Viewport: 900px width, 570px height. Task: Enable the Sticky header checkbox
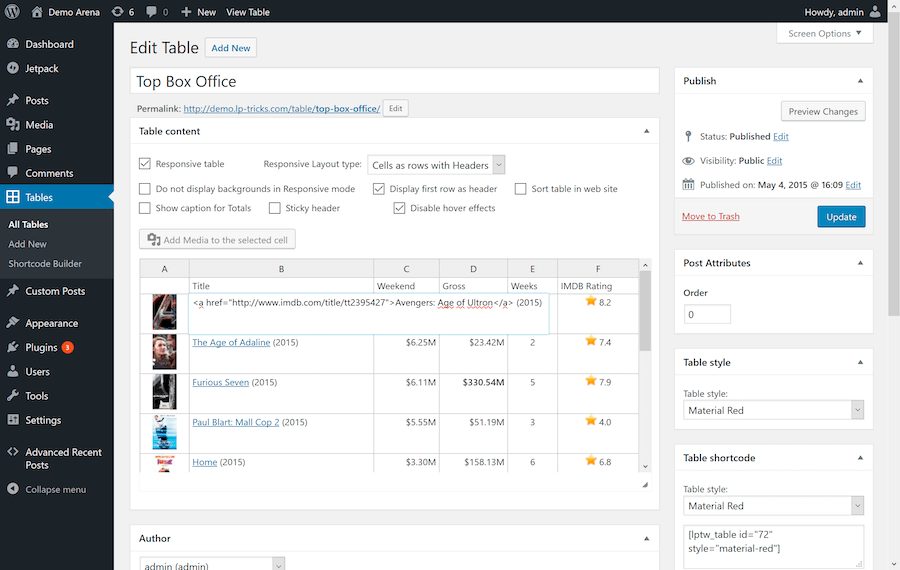pos(275,208)
